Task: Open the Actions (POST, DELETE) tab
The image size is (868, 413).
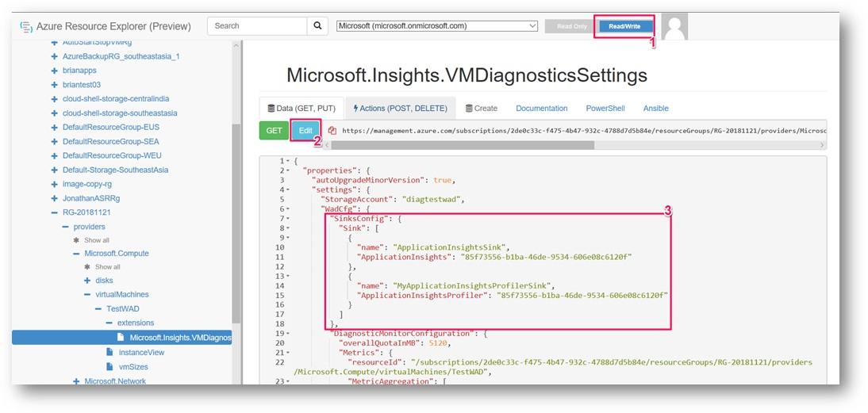Action: pos(400,109)
